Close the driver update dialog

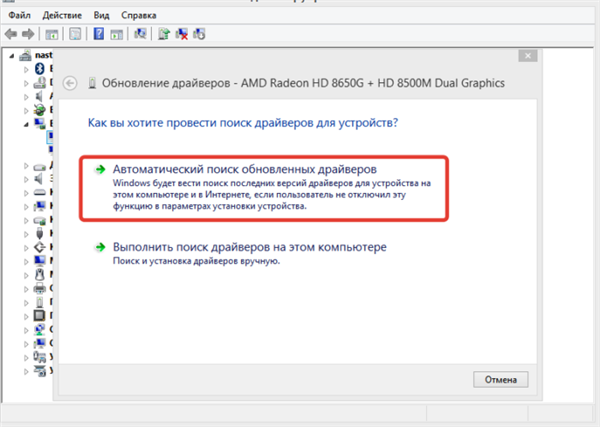pos(528,56)
